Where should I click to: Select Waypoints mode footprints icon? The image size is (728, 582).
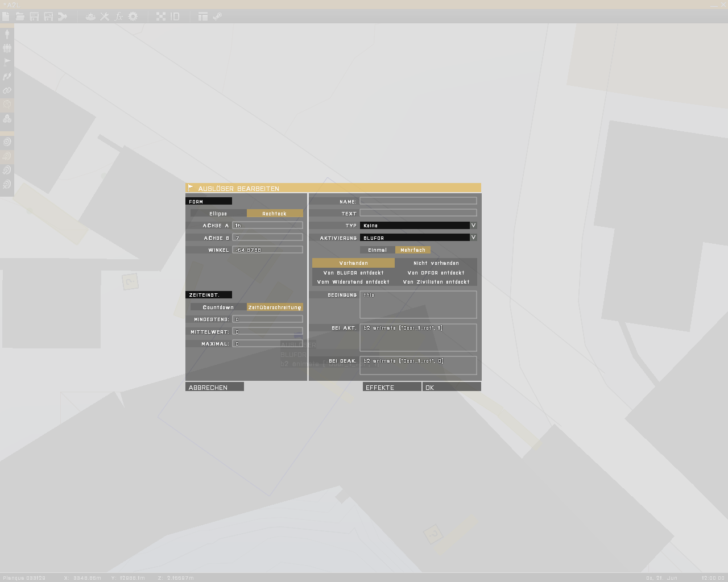click(x=7, y=77)
